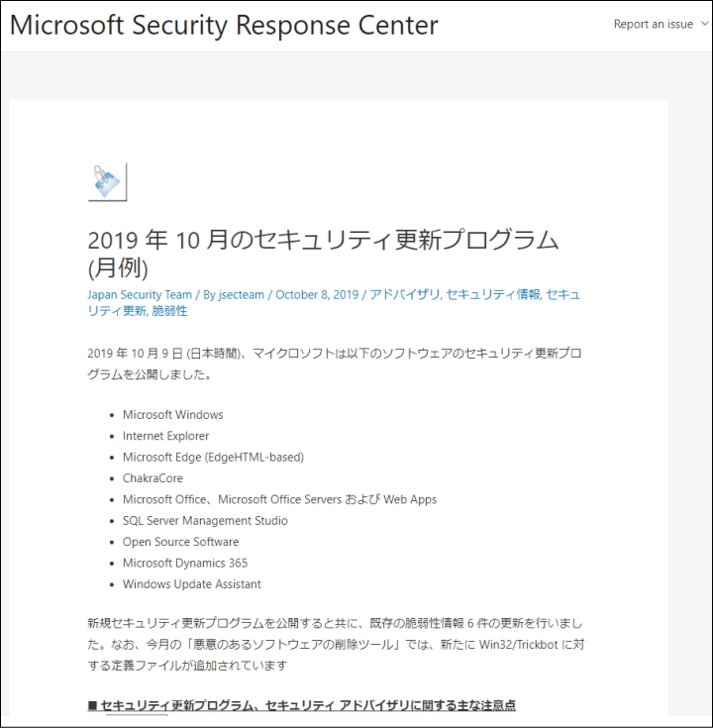
Task: Click the Open Source Software list item
Action: click(180, 542)
